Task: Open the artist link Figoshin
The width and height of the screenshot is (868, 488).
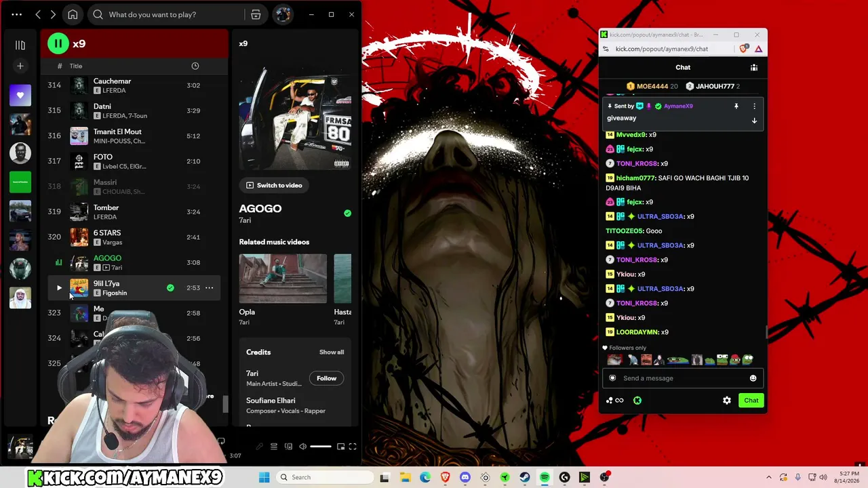Action: tap(115, 293)
